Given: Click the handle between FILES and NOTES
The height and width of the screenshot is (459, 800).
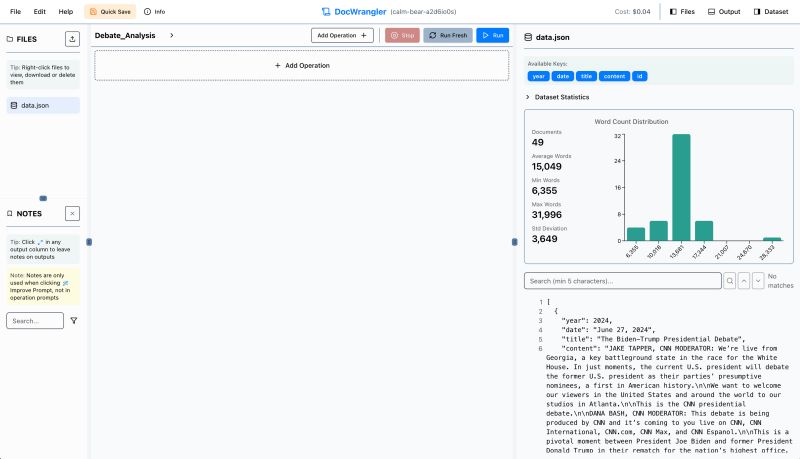Looking at the screenshot, I should click(x=43, y=198).
